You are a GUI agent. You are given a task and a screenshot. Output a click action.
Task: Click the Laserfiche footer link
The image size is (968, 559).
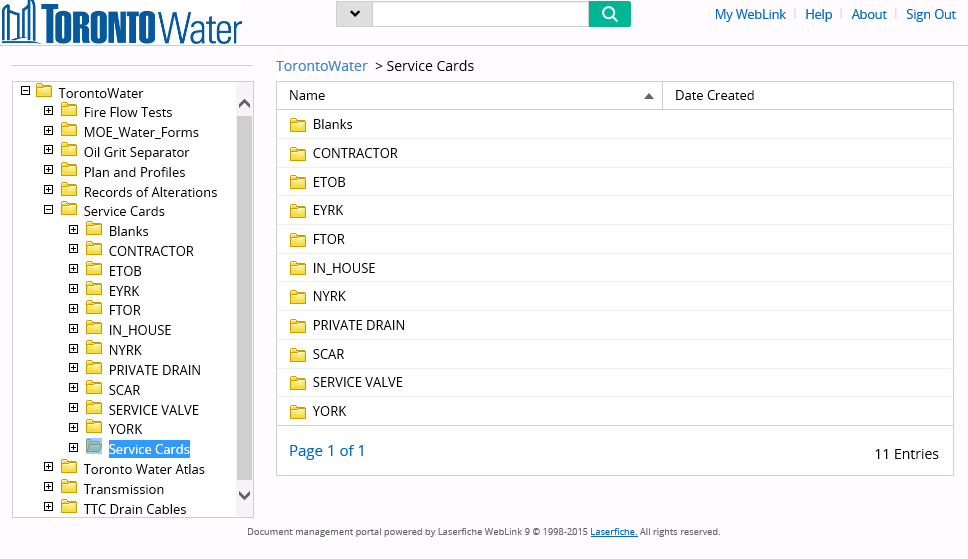614,532
